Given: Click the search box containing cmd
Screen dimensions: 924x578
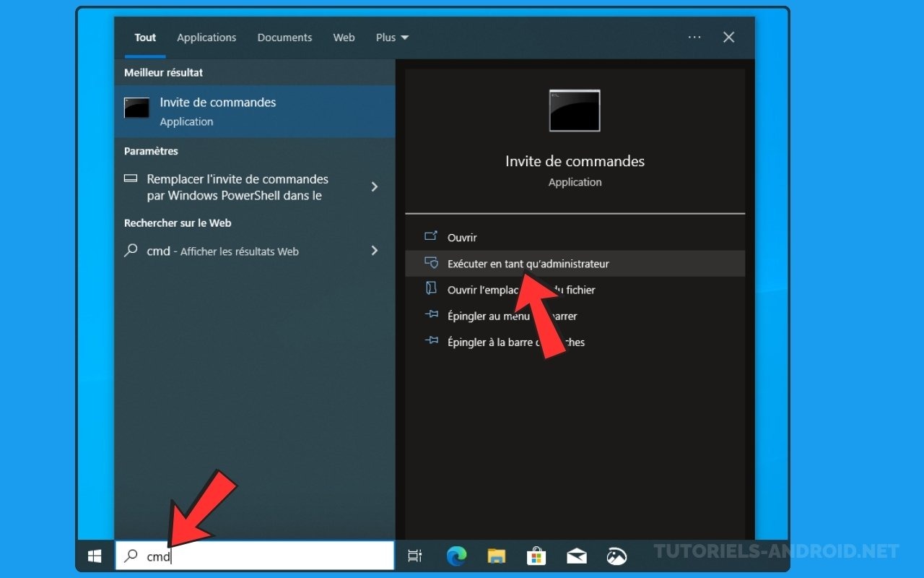Looking at the screenshot, I should pyautogui.click(x=255, y=556).
